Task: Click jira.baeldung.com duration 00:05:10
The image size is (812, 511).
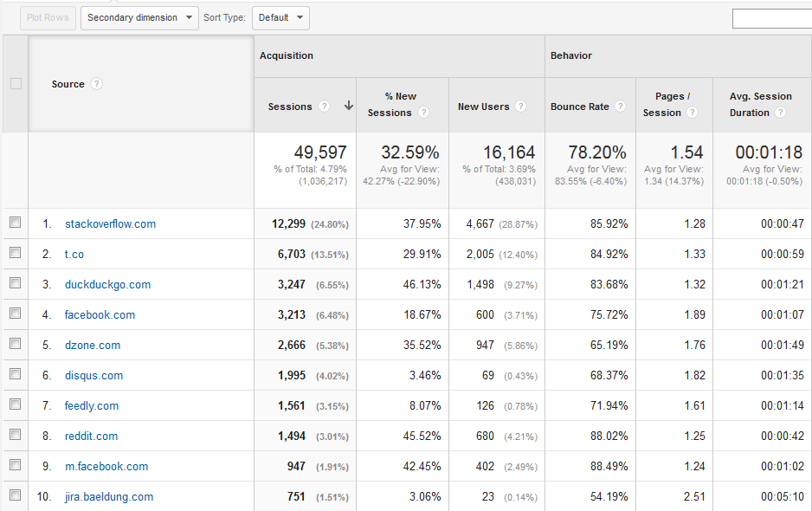Action: tap(783, 496)
